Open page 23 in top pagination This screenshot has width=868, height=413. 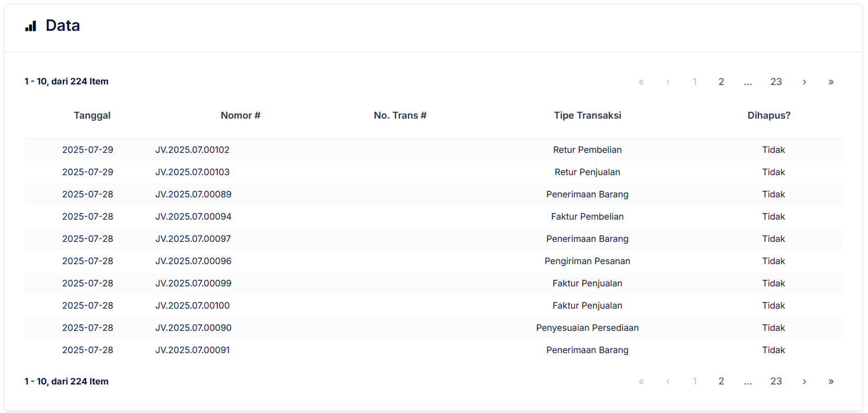tap(776, 82)
